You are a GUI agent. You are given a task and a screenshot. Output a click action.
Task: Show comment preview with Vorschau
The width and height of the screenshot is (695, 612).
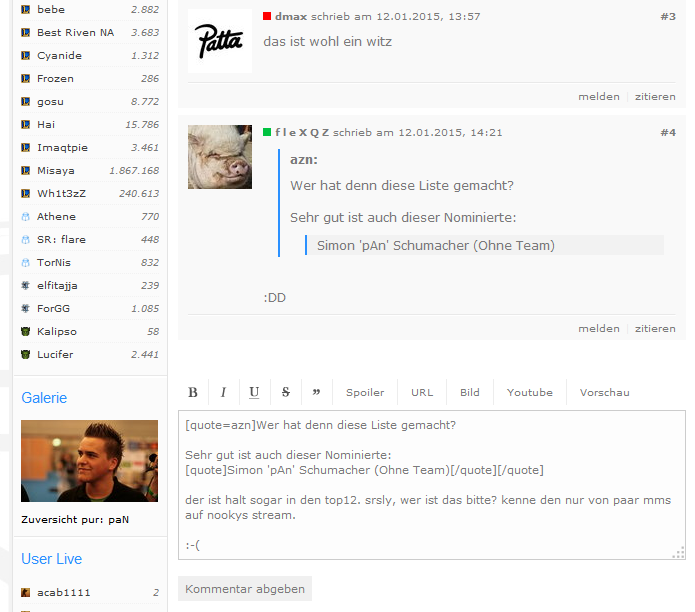[x=605, y=393]
